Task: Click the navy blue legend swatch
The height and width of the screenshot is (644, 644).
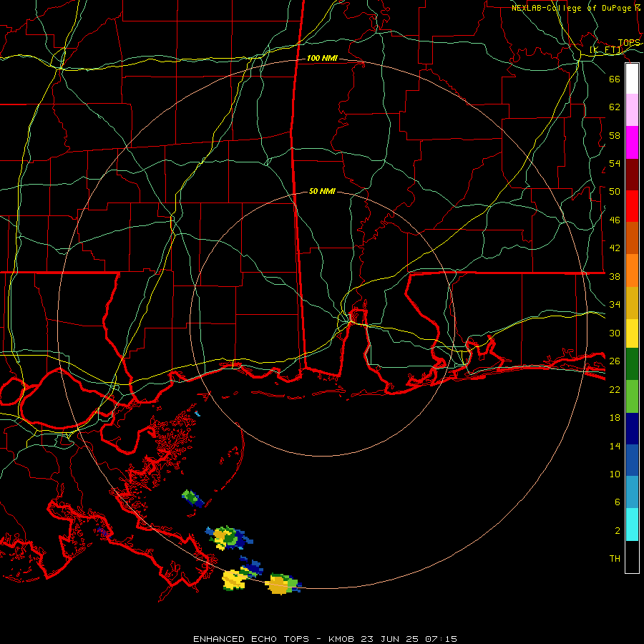Action: point(632,429)
